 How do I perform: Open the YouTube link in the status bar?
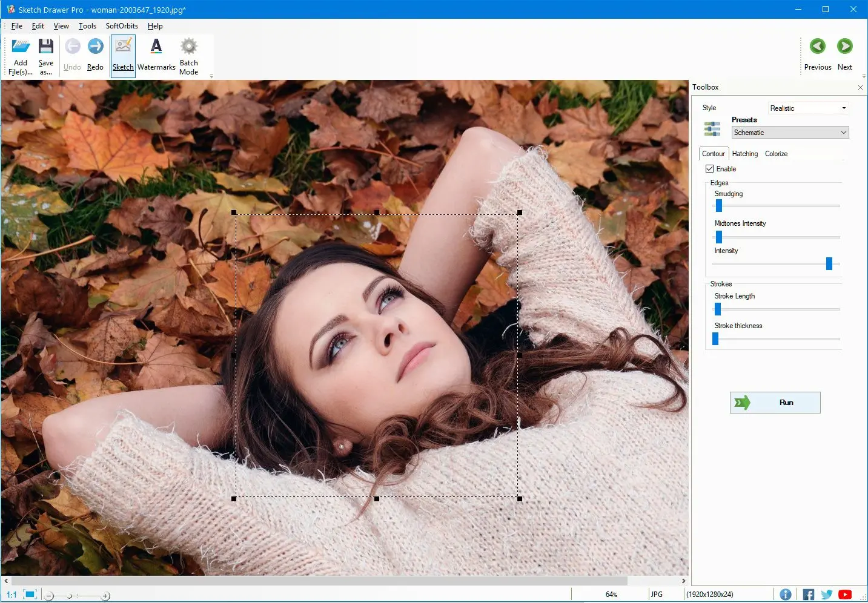click(844, 594)
